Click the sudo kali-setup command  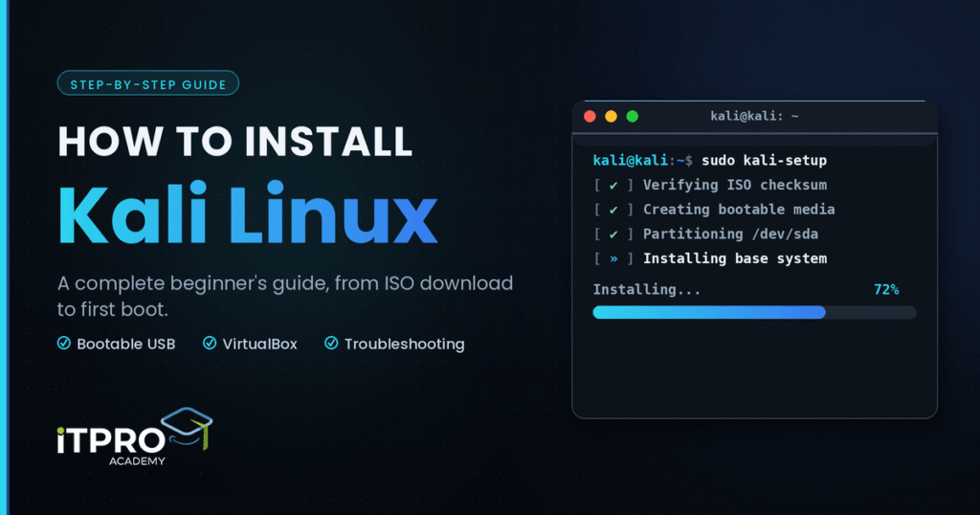(x=764, y=161)
